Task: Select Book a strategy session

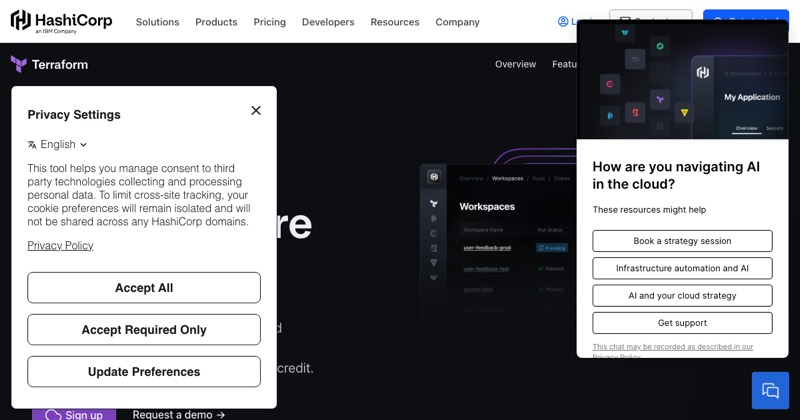Action: click(x=682, y=241)
